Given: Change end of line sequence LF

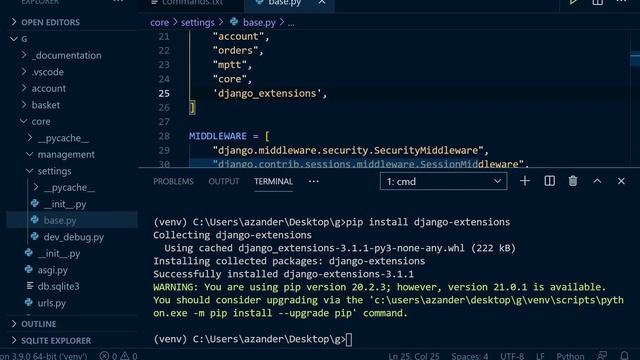Looking at the screenshot, I should [x=540, y=356].
